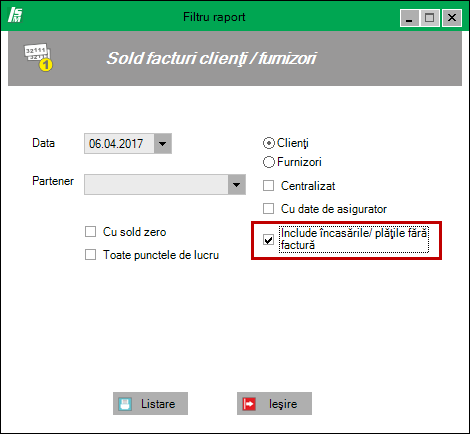Image resolution: width=470 pixels, height=434 pixels.
Task: Enable the Centralizat checkbox
Action: click(x=268, y=186)
